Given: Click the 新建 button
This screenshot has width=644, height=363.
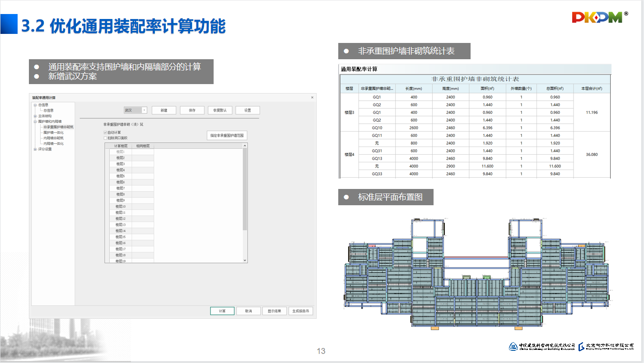Looking at the screenshot, I should coord(163,110).
